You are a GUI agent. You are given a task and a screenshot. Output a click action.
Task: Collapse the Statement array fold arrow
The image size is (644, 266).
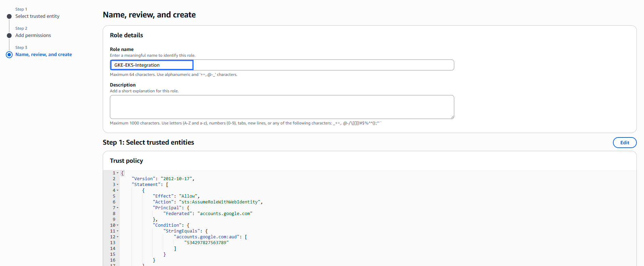[118, 185]
